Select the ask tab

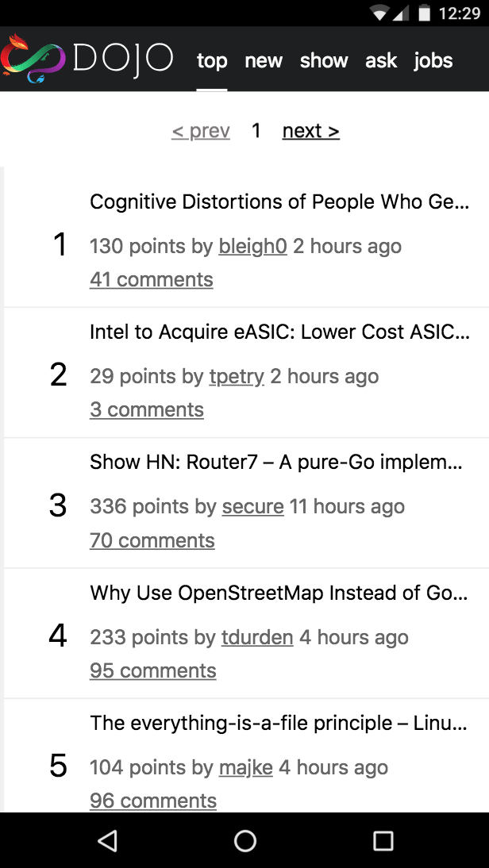tap(381, 60)
